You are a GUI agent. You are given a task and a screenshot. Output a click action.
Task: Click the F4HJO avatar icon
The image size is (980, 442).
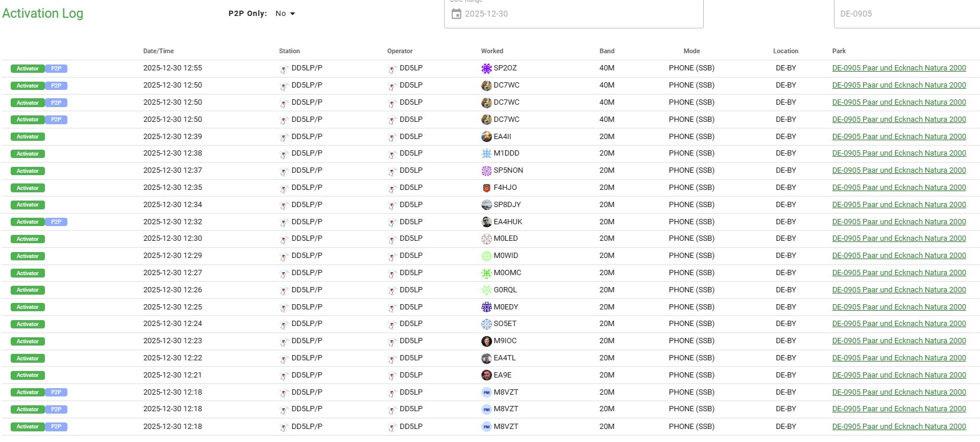[486, 188]
